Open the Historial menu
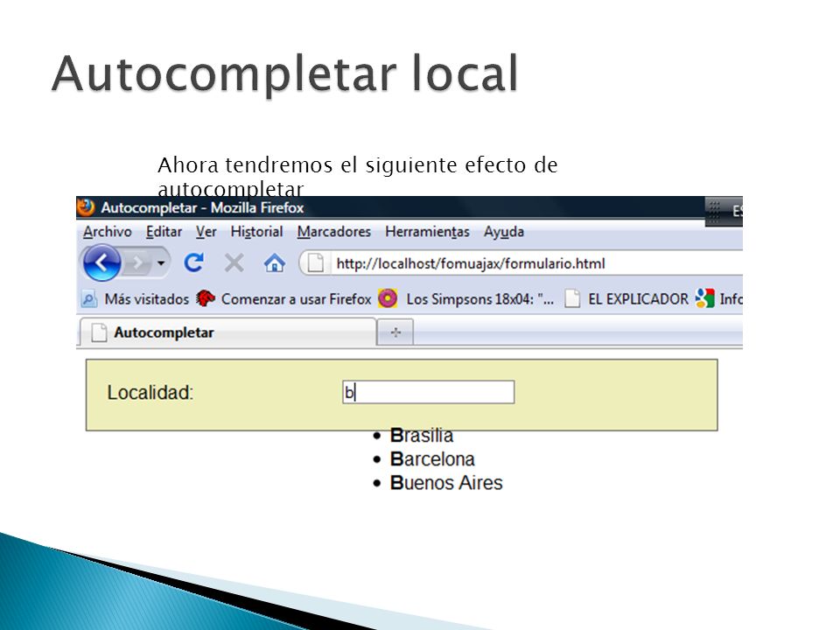 [x=256, y=232]
